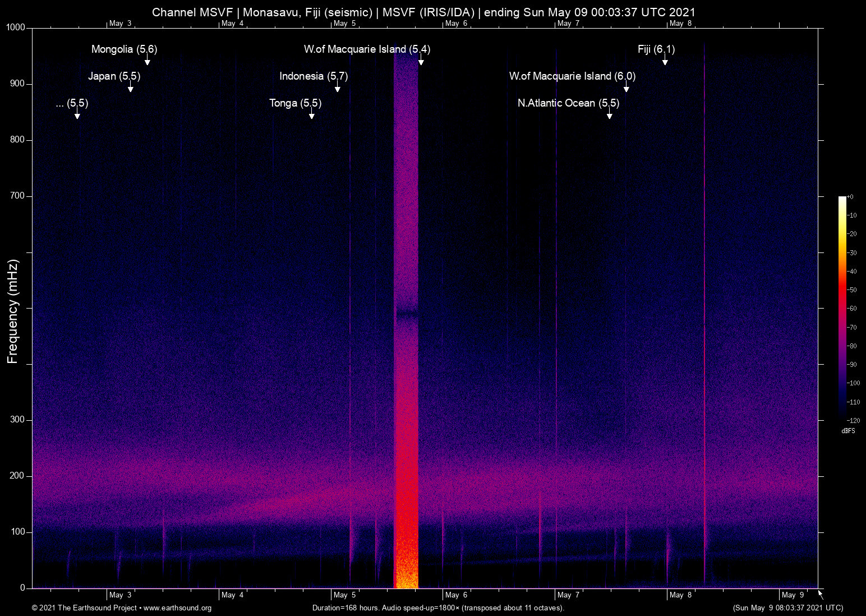Viewport: 866px width, 616px height.
Task: Click the 'May 4' label on the bottom time axis
Action: 232,595
